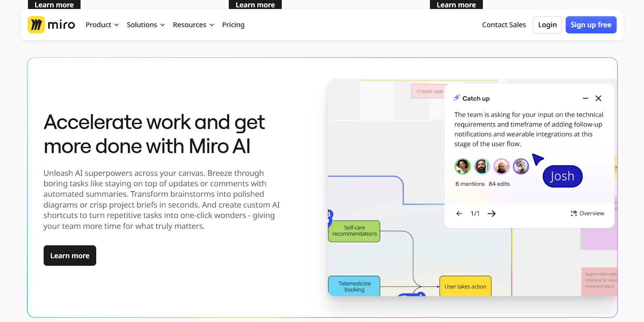Click the '6 mentions' text
The image size is (644, 322).
[x=470, y=184]
